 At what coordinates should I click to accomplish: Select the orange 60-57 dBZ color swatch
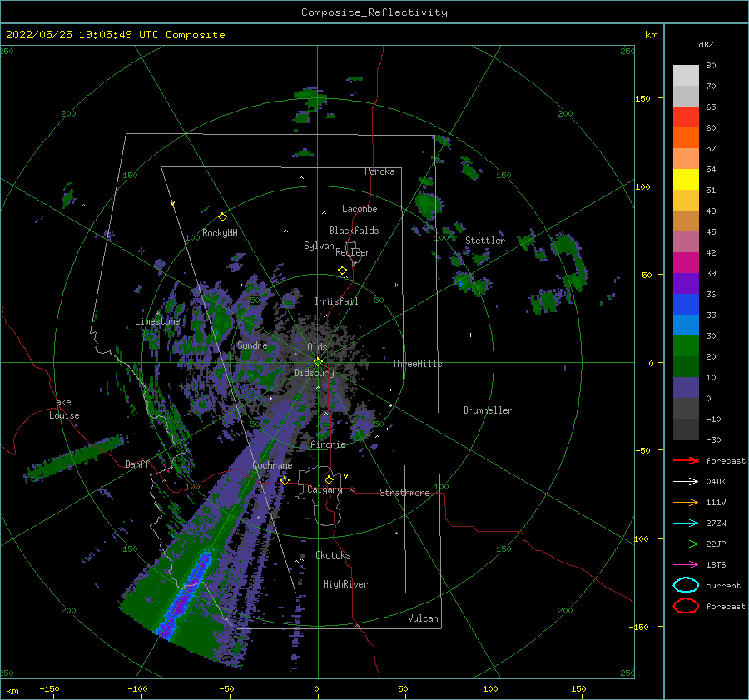[x=686, y=138]
